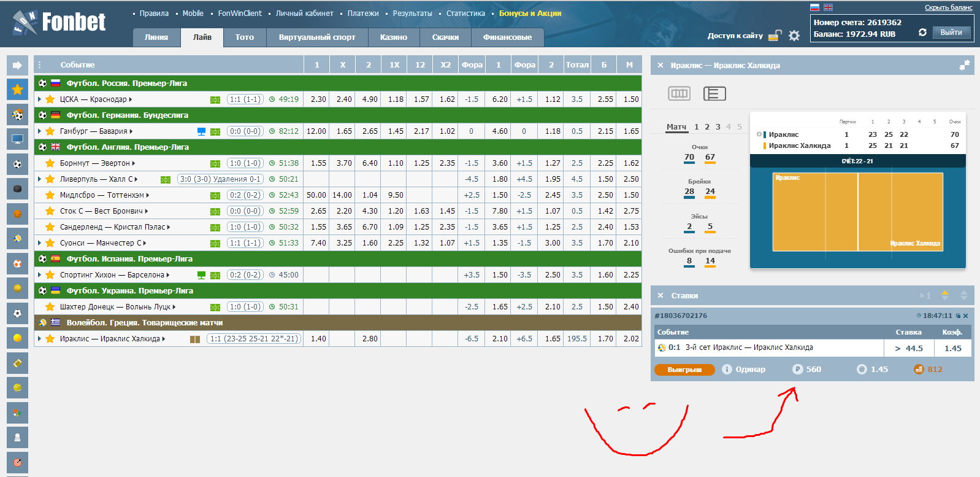The width and height of the screenshot is (980, 477).
Task: Refresh balance with circular arrows icon
Action: pyautogui.click(x=922, y=33)
